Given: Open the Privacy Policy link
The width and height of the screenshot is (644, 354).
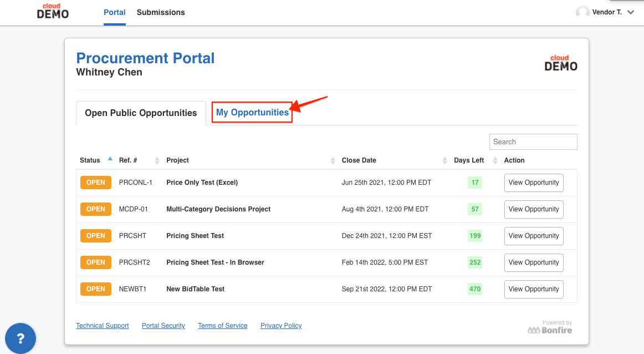Looking at the screenshot, I should coord(281,326).
